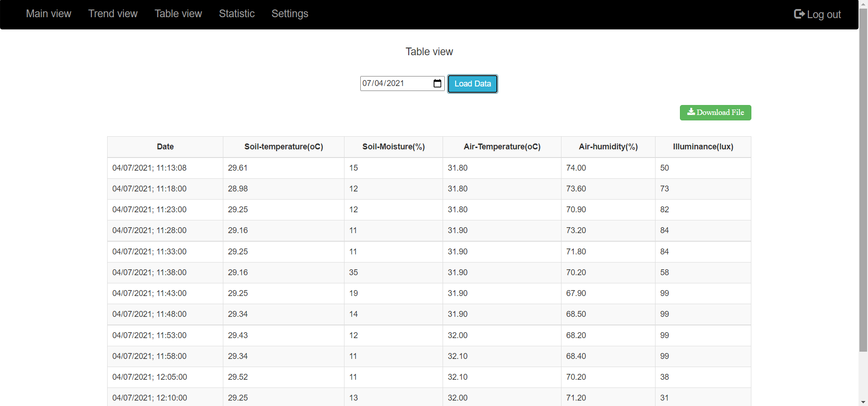The height and width of the screenshot is (406, 868).
Task: Click air humidity value 71.20
Action: coord(576,398)
